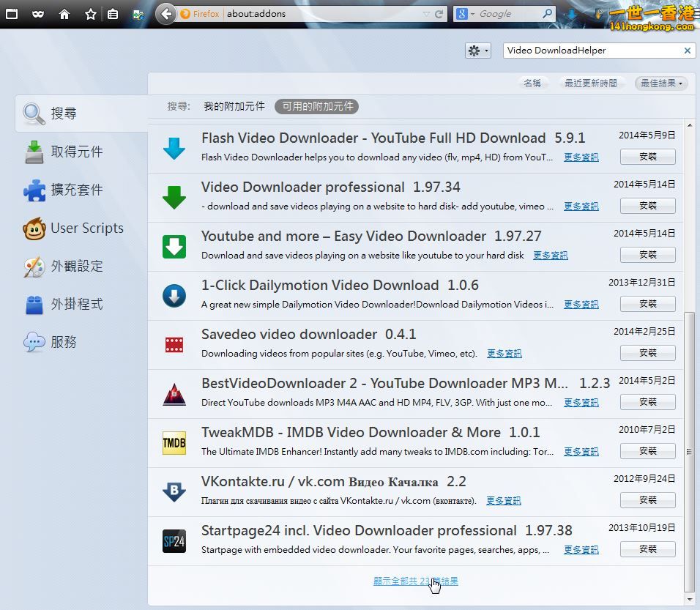
Task: Click the BestVideoDownloader 2 triangle icon
Action: 174,394
